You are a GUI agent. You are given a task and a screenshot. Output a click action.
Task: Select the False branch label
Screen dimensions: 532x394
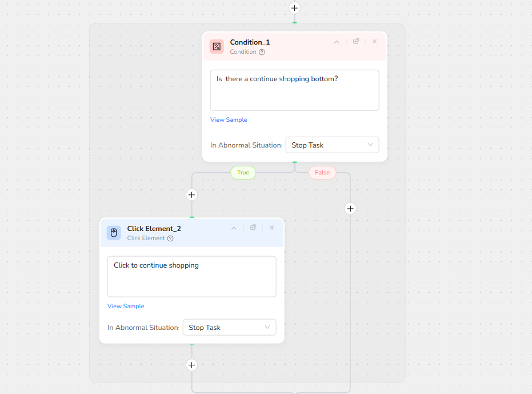pos(322,173)
